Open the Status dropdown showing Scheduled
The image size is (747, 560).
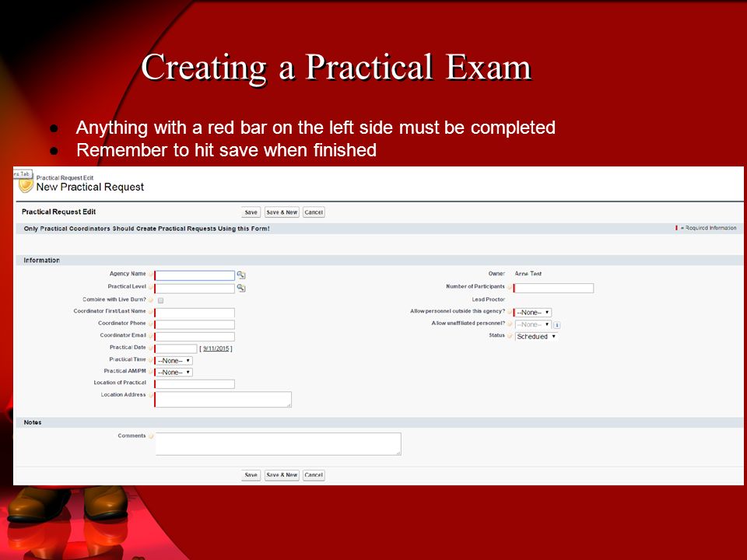click(536, 337)
